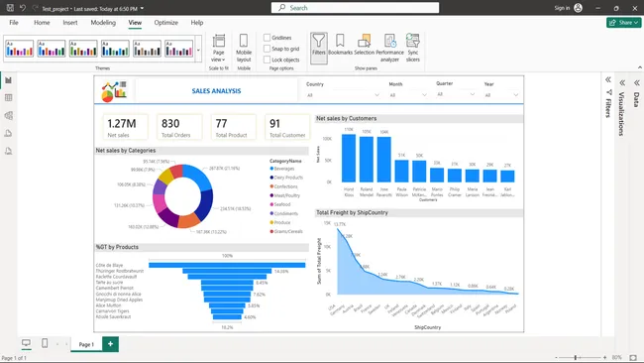Click fit to page icon in status bar
Viewport: 644px width, 363px height.
pos(633,358)
